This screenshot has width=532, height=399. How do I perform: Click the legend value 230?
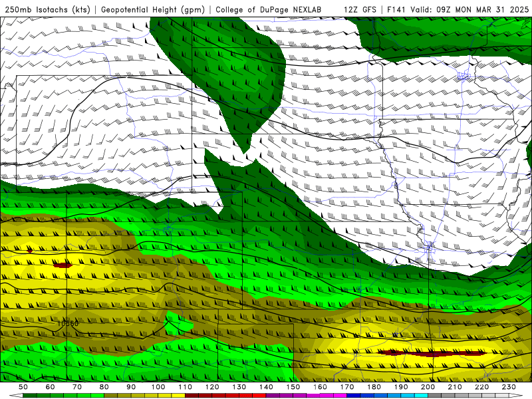509,387
